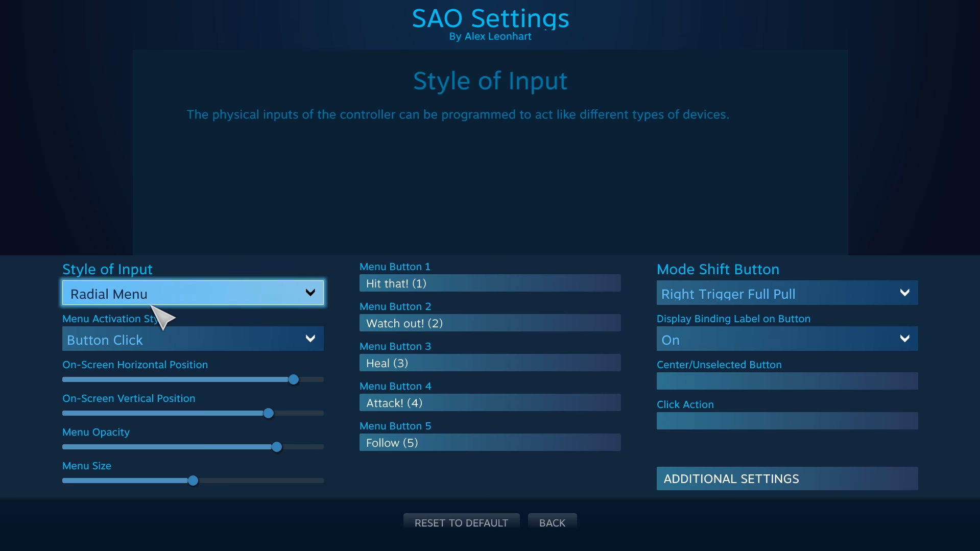Expand the Menu Activation Style dropdown
Image resolution: width=980 pixels, height=551 pixels.
click(x=193, y=339)
